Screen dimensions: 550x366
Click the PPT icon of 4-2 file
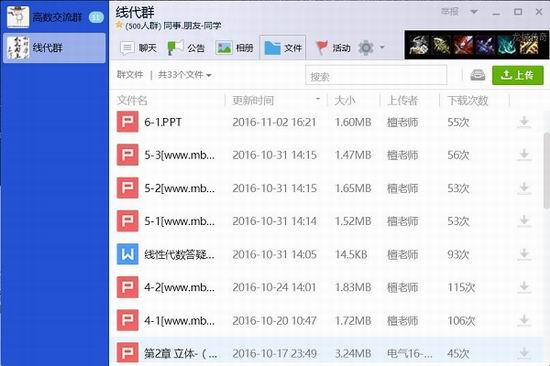pos(127,287)
